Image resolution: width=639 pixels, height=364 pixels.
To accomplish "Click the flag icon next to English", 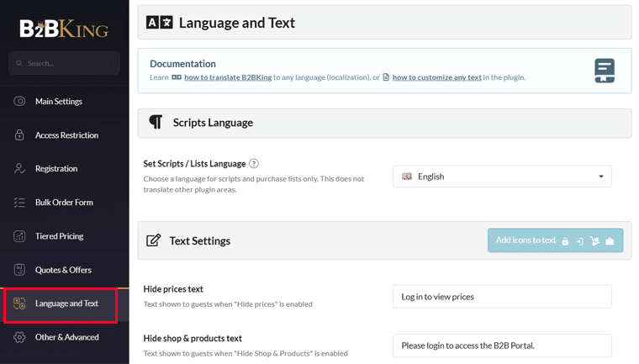I will point(407,176).
